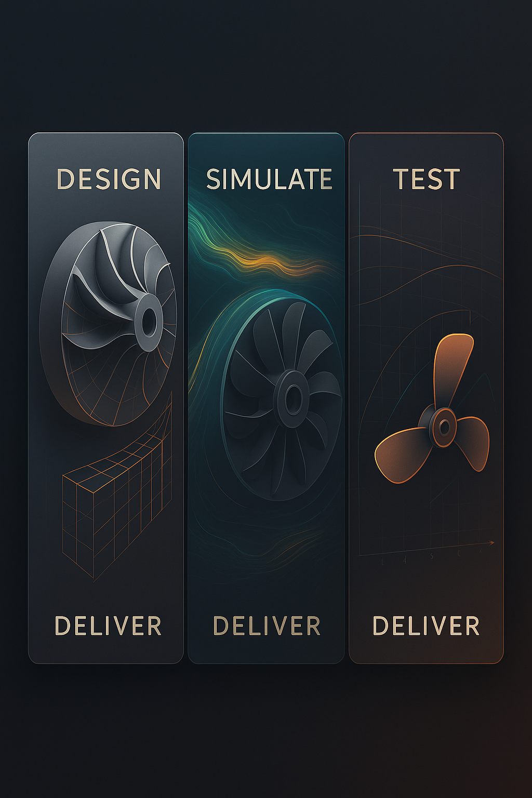
Task: Click the chart axis arrow in Test panel
Action: (489, 543)
